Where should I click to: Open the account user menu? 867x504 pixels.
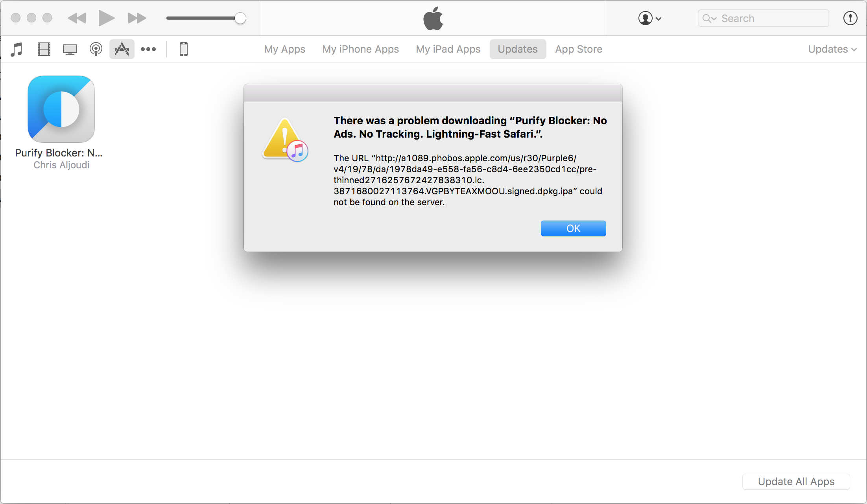coord(649,18)
